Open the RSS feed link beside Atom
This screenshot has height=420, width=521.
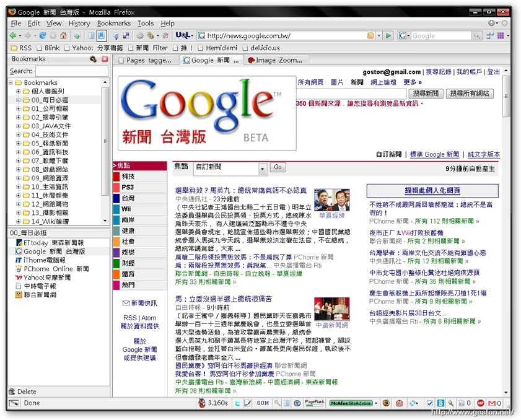pos(130,318)
